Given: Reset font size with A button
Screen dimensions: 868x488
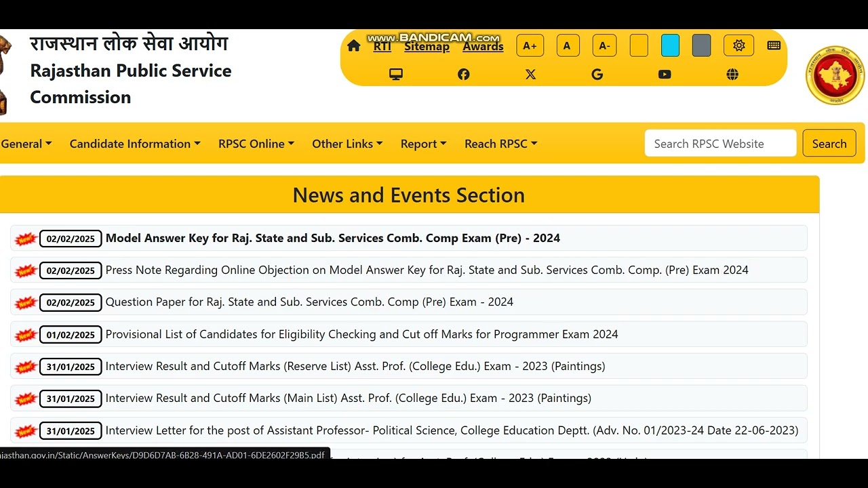Looking at the screenshot, I should [x=568, y=46].
